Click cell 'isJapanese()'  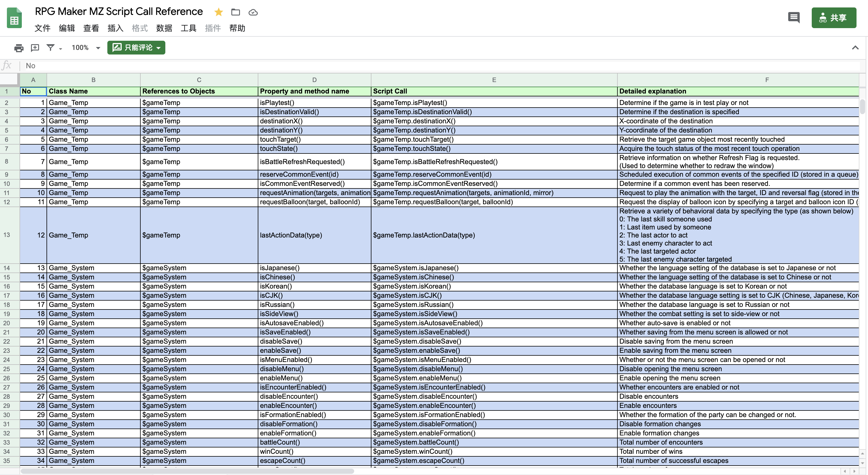[314, 268]
